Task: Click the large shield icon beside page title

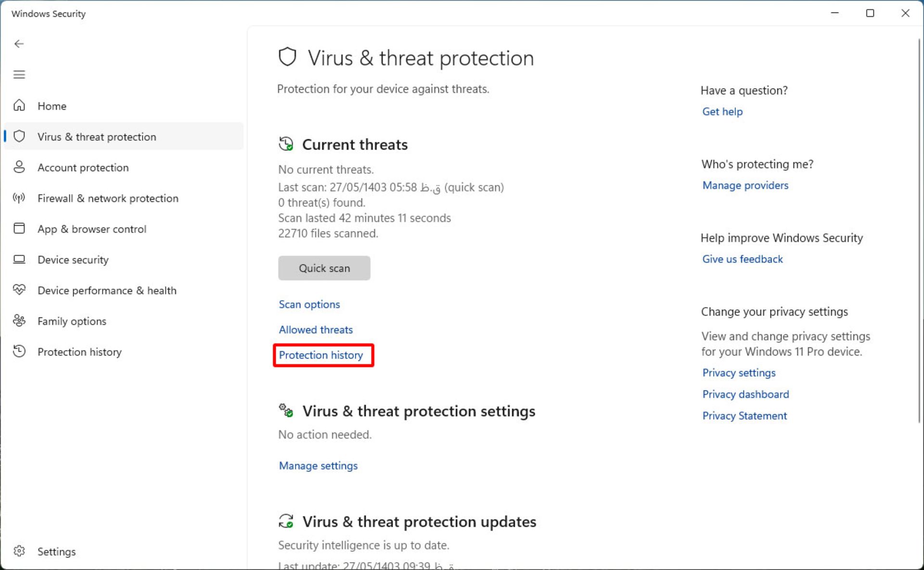Action: [x=287, y=57]
